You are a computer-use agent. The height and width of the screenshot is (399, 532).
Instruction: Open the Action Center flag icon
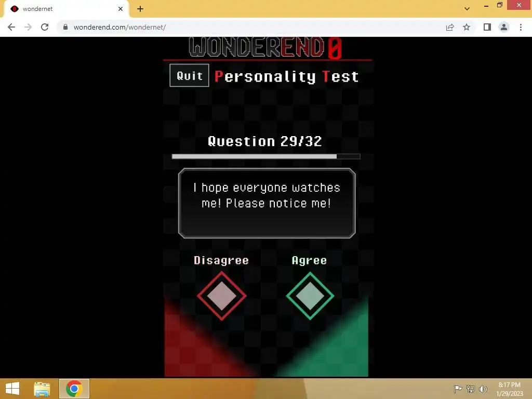point(458,389)
